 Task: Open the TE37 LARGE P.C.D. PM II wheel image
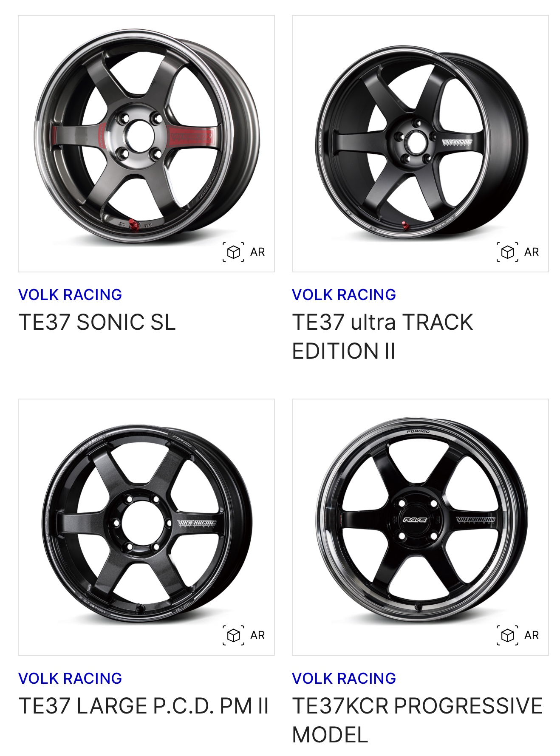click(x=146, y=527)
